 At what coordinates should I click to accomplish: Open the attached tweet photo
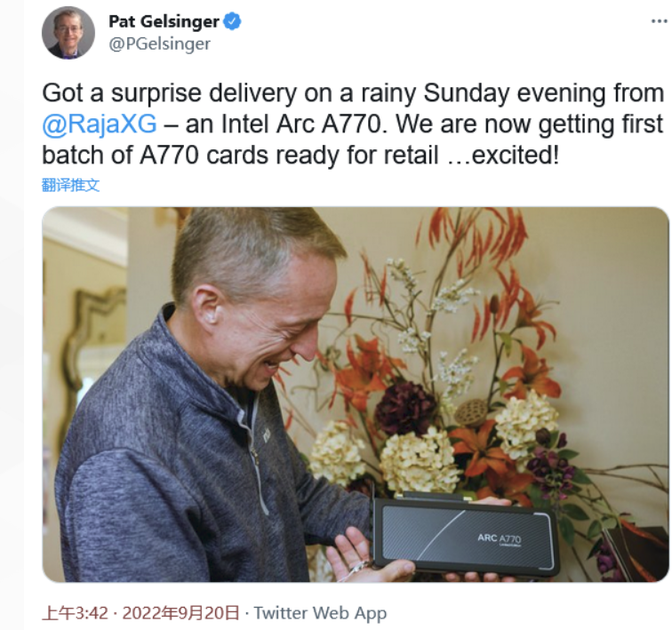click(x=356, y=395)
